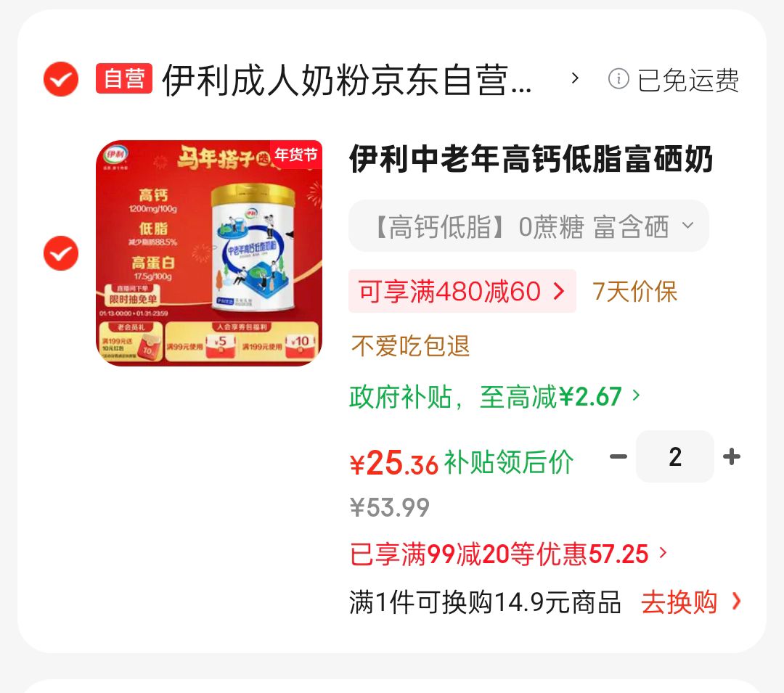Tap the info icon beside 已免运费
Viewport: 784px width, 693px height.
click(x=618, y=79)
